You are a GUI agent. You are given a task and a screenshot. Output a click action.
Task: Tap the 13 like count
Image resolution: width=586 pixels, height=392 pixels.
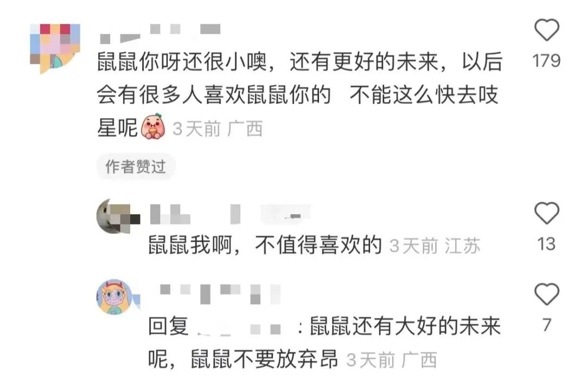546,244
